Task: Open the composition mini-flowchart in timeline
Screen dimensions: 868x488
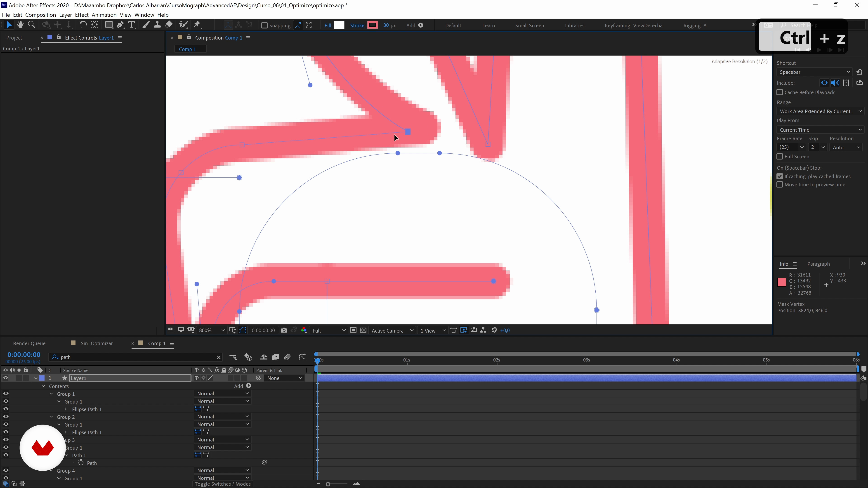Action: 233,357
